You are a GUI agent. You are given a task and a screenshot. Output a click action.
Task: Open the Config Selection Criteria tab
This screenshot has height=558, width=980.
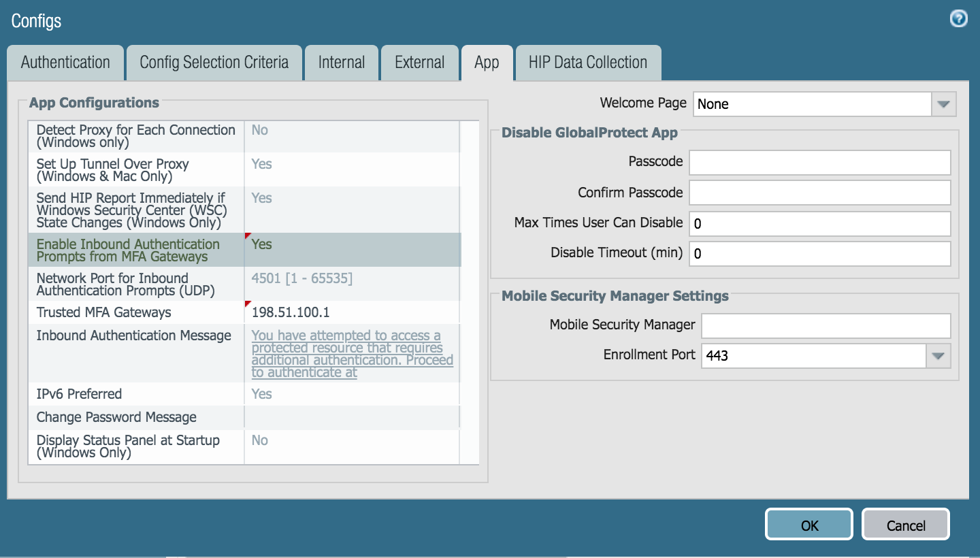click(214, 63)
